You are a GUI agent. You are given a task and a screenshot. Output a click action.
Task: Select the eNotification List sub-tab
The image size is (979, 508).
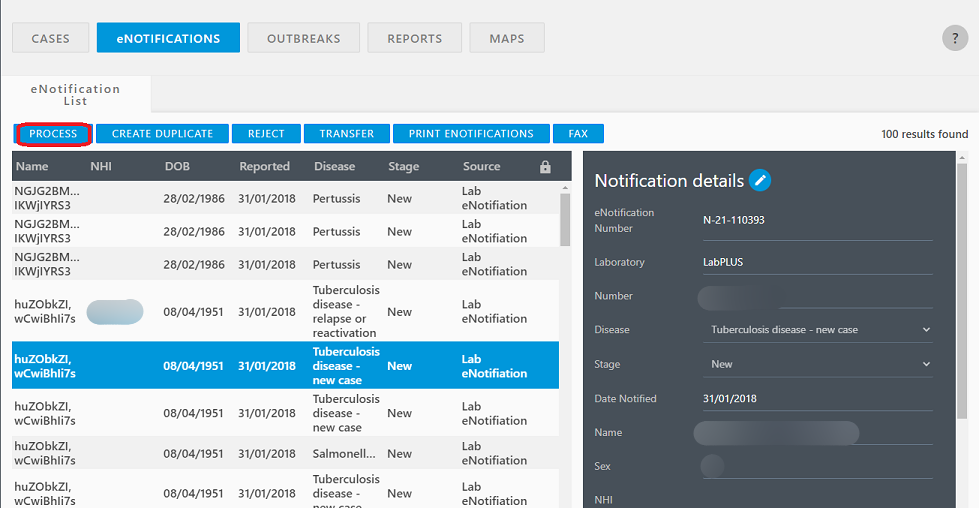click(76, 95)
